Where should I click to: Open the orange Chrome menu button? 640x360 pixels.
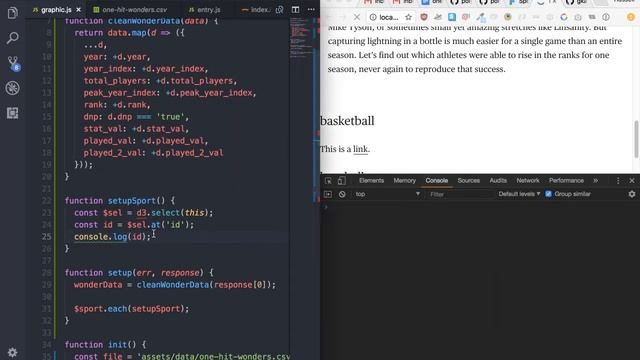pos(631,17)
